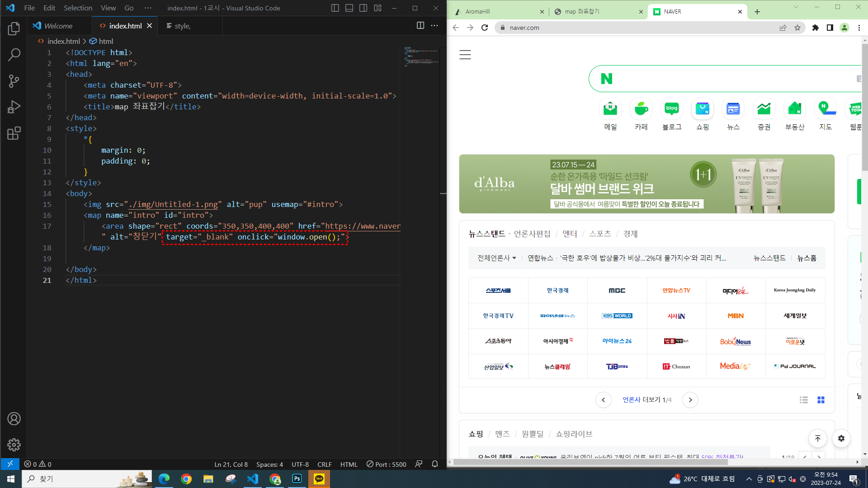Show next page of 언론사 더보기
This screenshot has width=868, height=488.
point(690,400)
